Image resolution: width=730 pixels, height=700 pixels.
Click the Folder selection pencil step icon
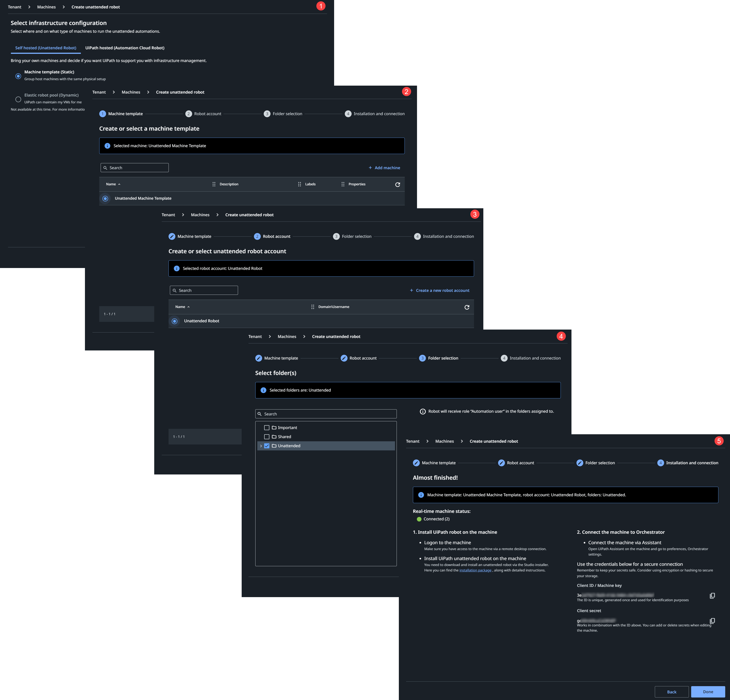[x=580, y=463]
